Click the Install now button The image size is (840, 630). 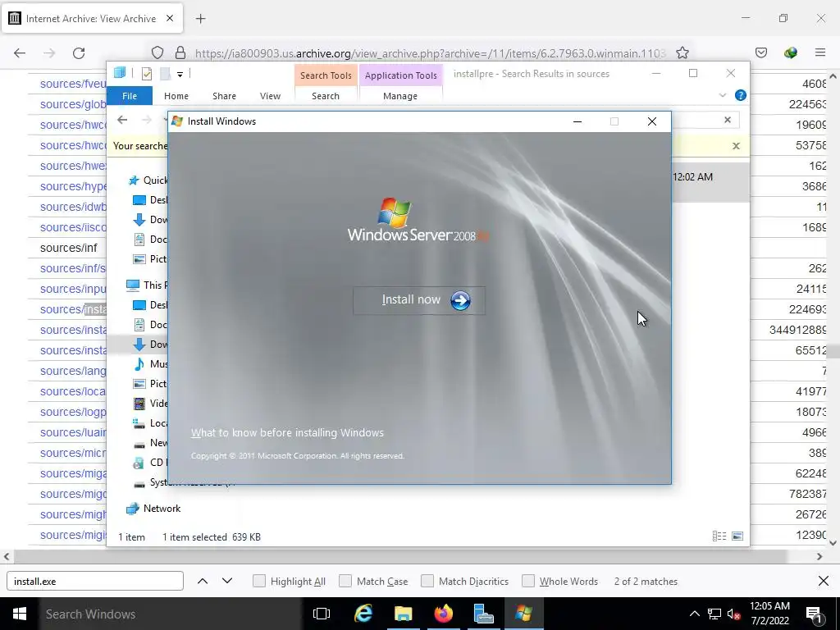click(419, 300)
